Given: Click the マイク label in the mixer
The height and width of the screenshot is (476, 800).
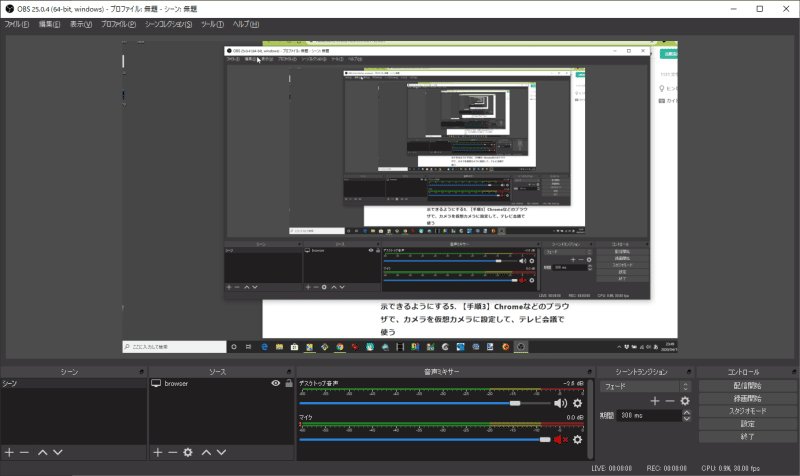Looking at the screenshot, I should 306,417.
